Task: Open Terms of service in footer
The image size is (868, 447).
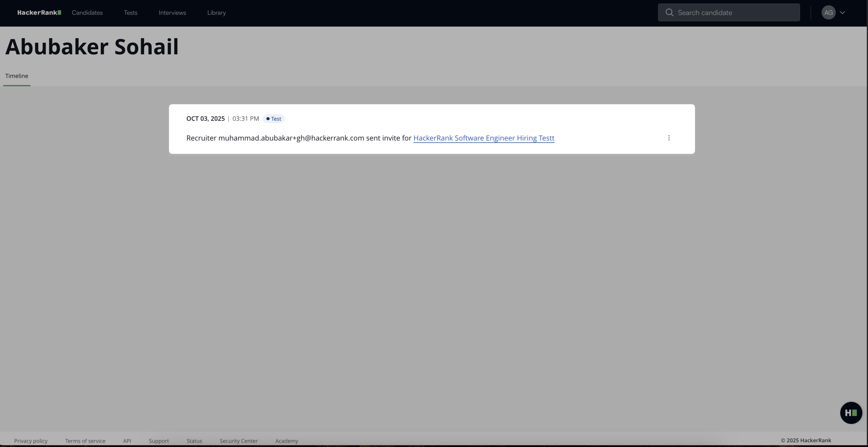Action: 85,441
